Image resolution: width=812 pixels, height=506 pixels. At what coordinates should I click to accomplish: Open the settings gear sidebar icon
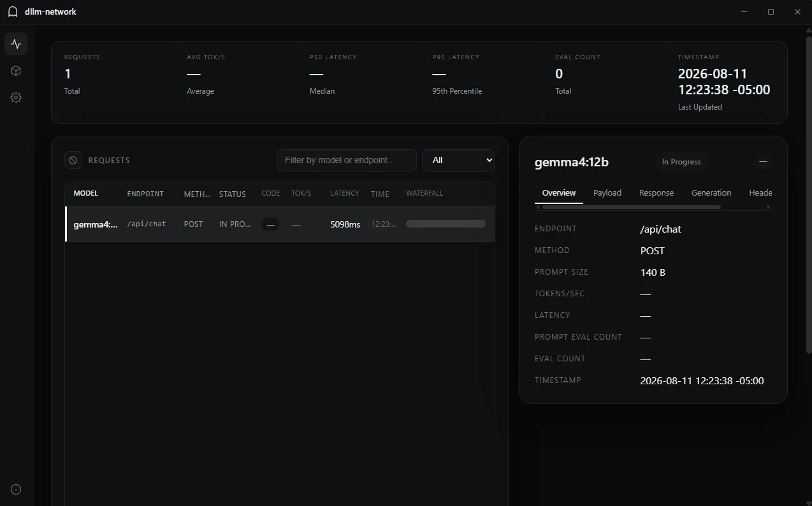[x=16, y=98]
